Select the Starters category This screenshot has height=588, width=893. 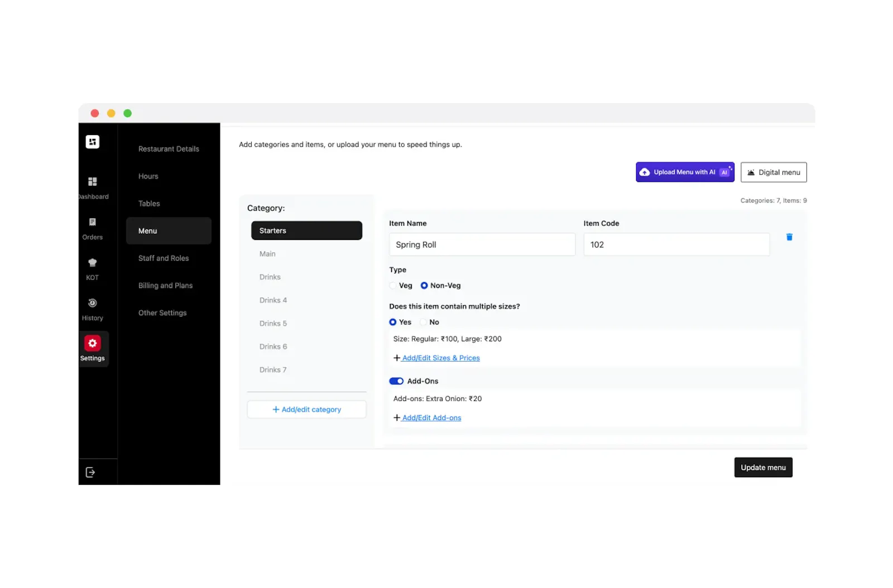pos(306,230)
